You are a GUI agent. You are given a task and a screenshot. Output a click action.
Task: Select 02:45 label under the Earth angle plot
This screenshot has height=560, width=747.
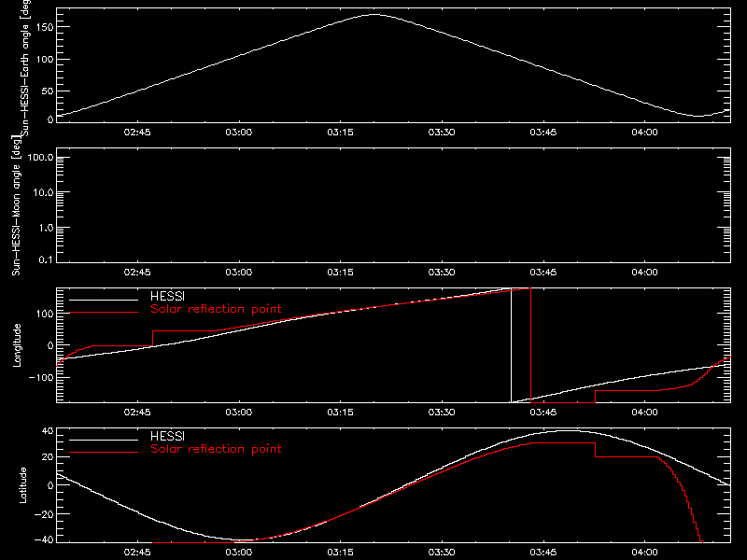[137, 133]
